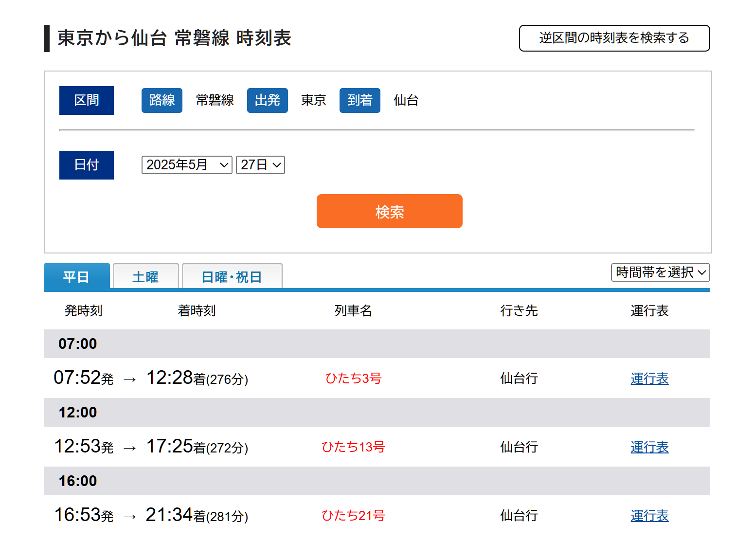
Task: Click departure time 12:53発
Action: [x=84, y=447]
